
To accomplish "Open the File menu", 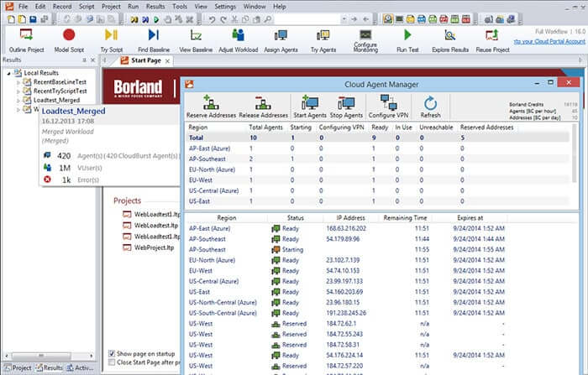I will [23, 7].
